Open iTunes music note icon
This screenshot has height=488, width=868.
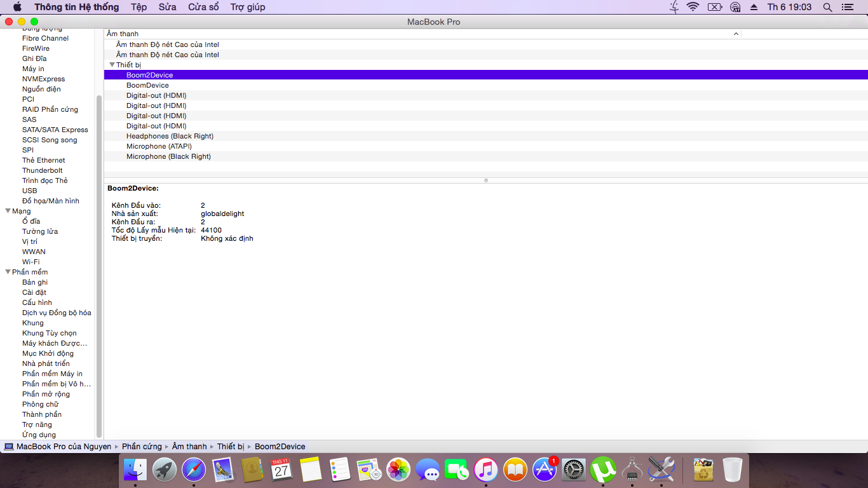(486, 470)
